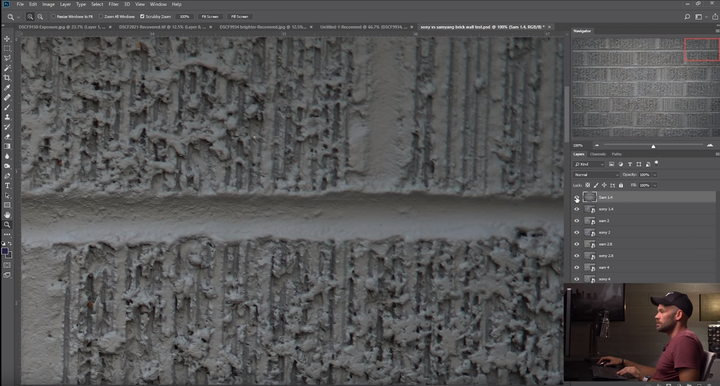720x386 pixels.
Task: Select the Hand tool
Action: click(7, 215)
